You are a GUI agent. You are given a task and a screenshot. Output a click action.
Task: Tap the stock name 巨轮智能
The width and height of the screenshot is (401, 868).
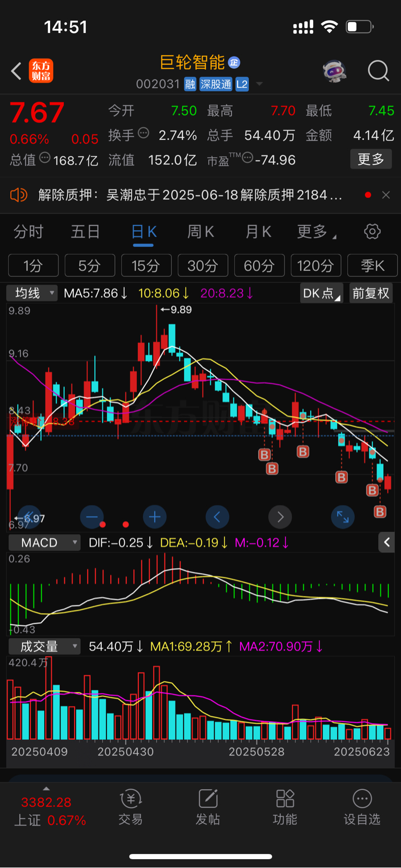click(192, 63)
